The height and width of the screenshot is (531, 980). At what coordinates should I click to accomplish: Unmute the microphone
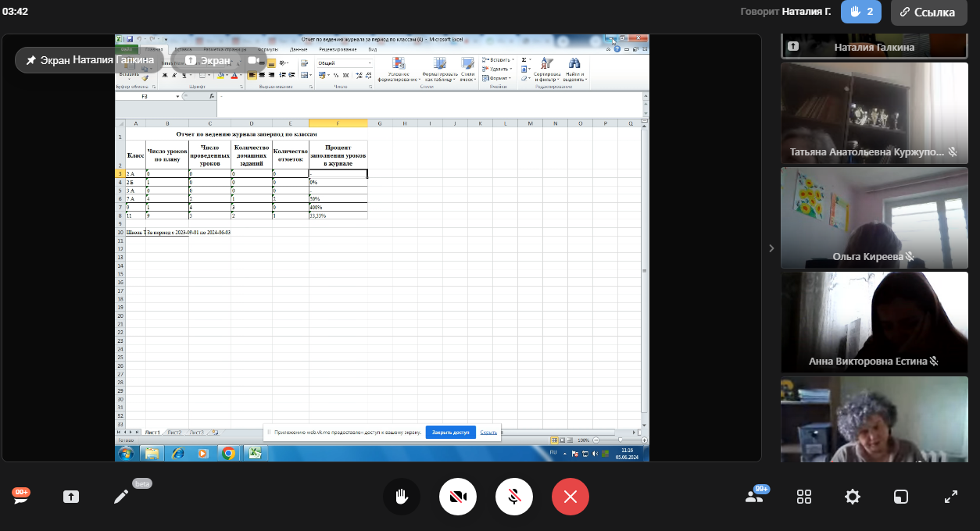pos(514,497)
